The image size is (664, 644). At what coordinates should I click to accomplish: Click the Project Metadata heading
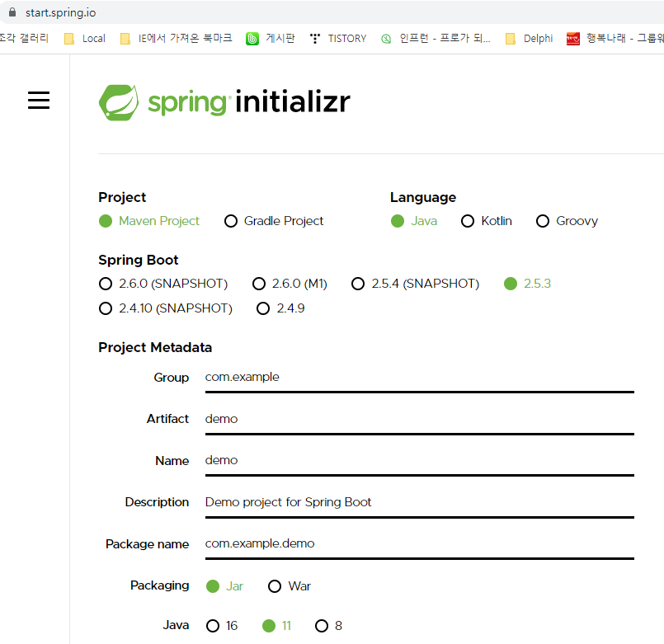[x=155, y=348]
